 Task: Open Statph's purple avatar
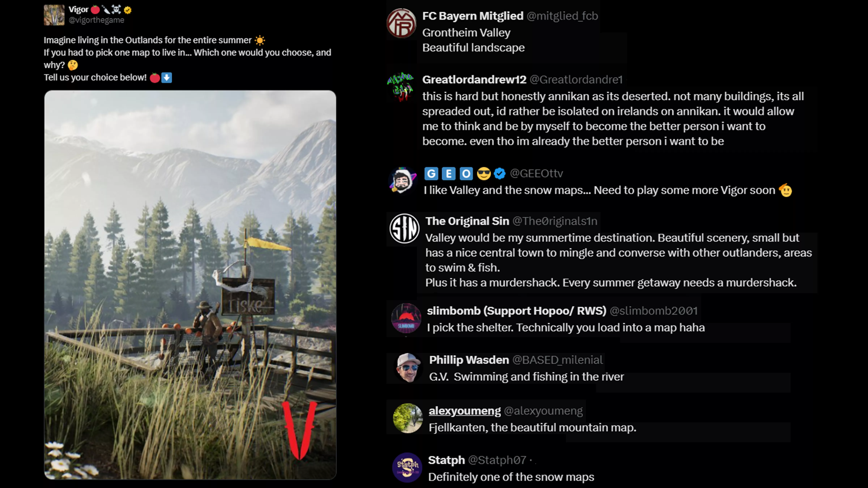tap(407, 467)
